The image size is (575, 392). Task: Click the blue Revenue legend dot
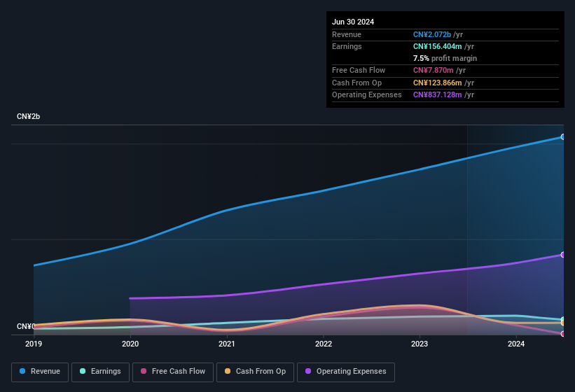tap(22, 371)
